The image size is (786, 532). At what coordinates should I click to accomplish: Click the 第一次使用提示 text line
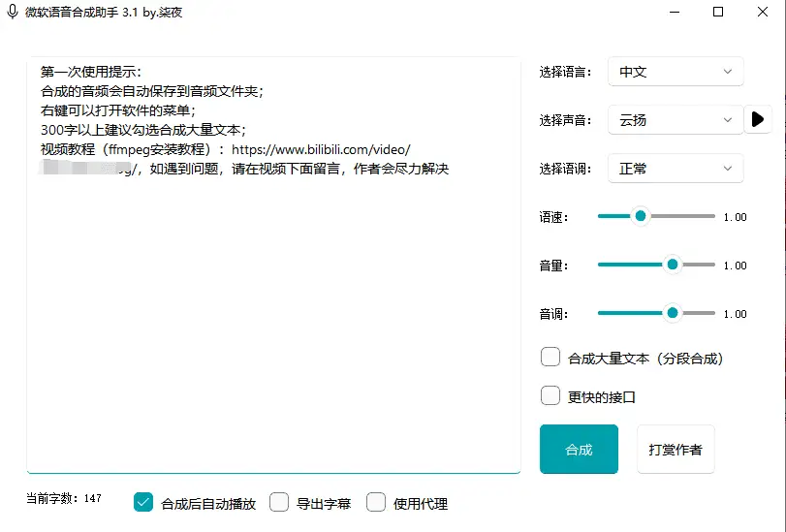[x=91, y=72]
